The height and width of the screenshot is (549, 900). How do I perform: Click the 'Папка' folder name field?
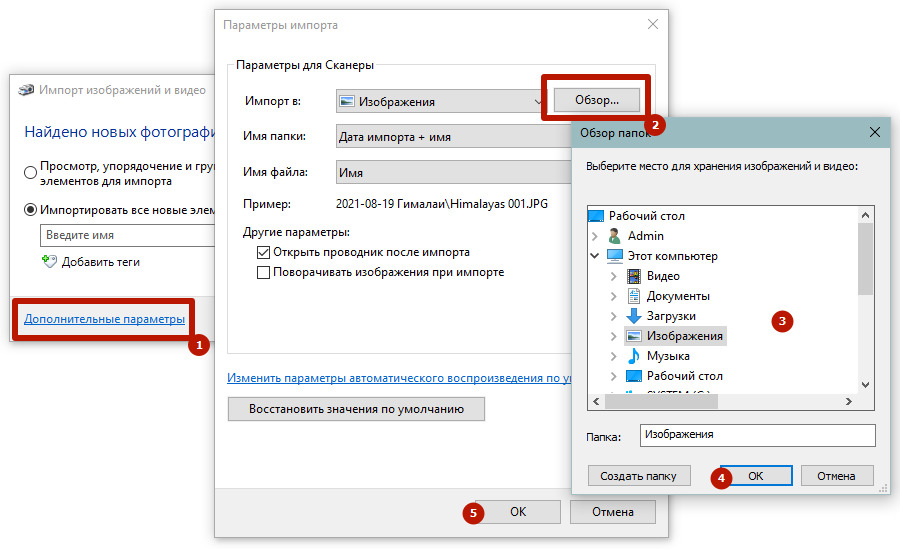pyautogui.click(x=757, y=436)
